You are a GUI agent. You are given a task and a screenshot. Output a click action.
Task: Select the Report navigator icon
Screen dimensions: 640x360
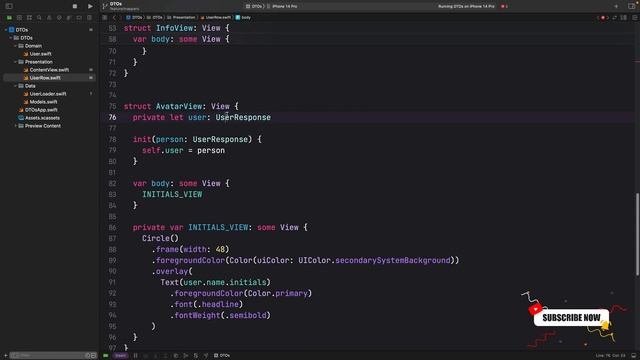pos(89,18)
